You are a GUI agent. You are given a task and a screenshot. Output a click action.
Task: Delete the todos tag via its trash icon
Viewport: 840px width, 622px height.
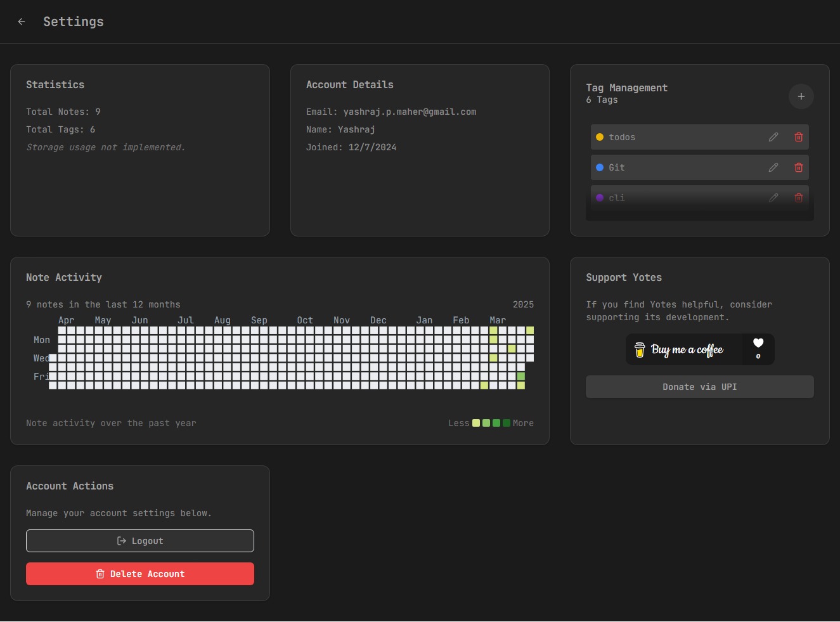pos(799,137)
